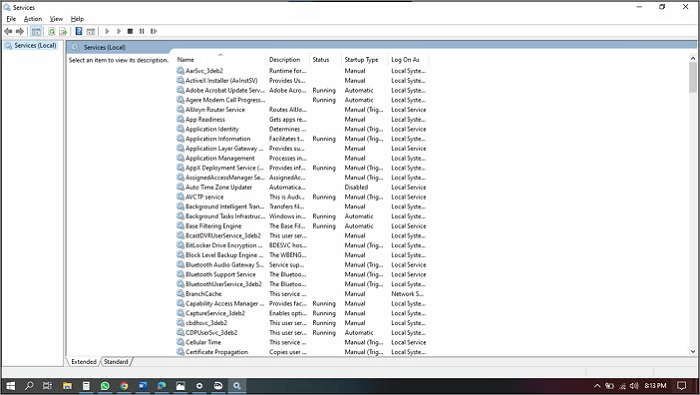Screen dimensions: 700x395
Task: Go back using the toolbar Back arrow
Action: 8,31
